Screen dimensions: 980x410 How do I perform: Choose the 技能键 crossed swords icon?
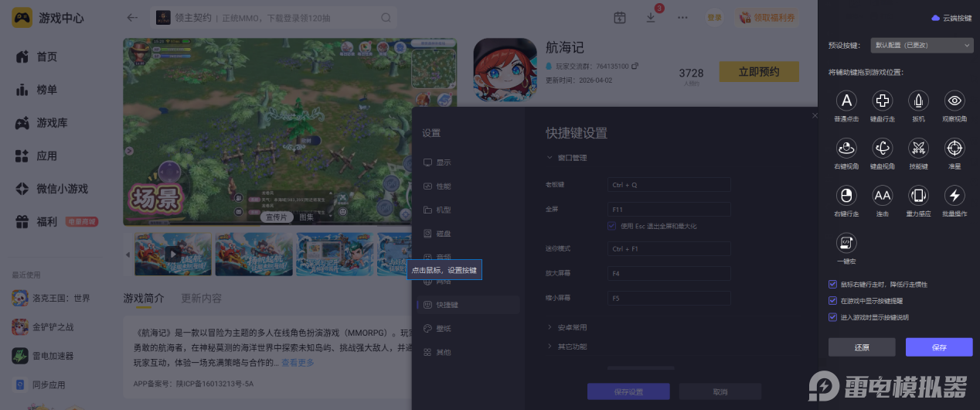coord(919,148)
